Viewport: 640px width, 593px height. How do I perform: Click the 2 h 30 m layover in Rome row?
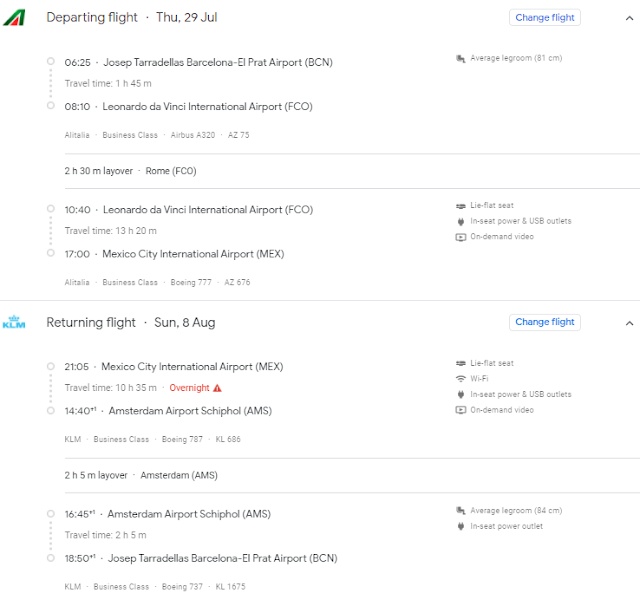tap(130, 171)
